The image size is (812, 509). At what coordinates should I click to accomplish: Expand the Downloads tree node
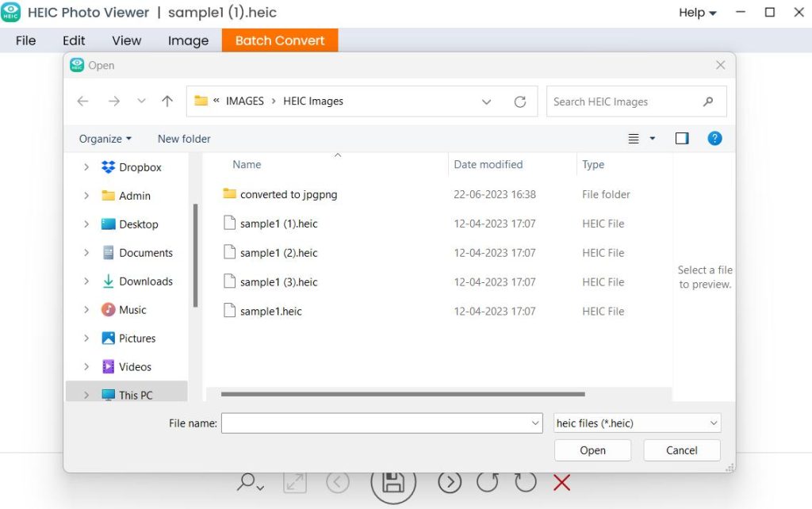[x=86, y=281]
